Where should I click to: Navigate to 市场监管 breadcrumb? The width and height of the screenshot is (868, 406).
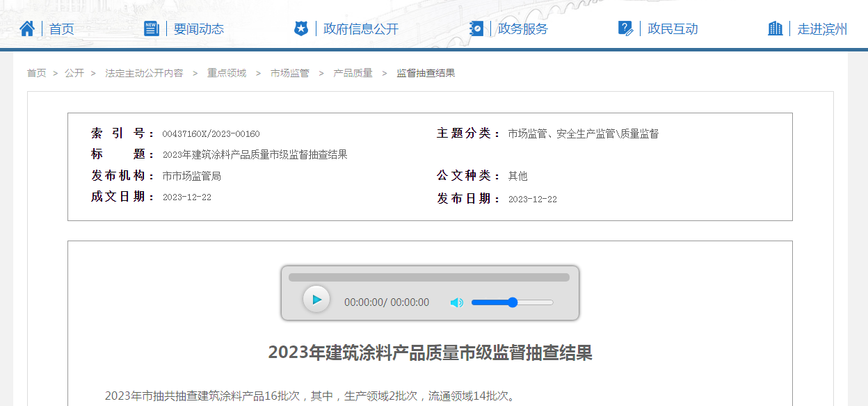tap(290, 73)
